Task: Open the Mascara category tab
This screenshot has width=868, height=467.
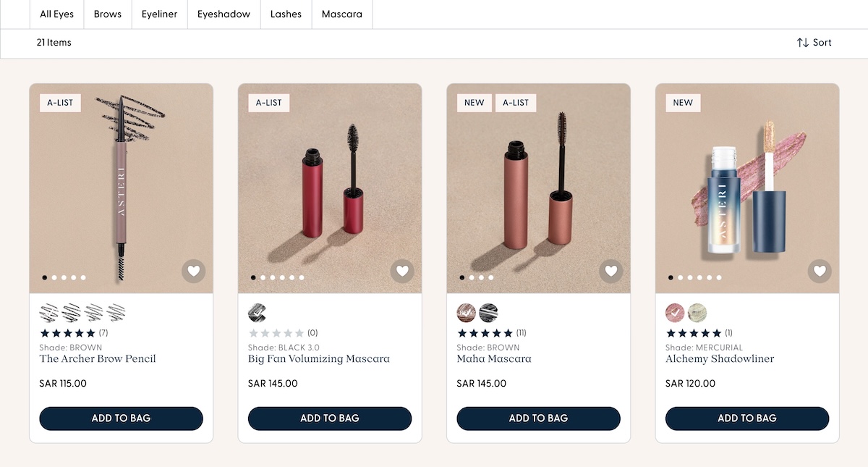Action: (342, 14)
